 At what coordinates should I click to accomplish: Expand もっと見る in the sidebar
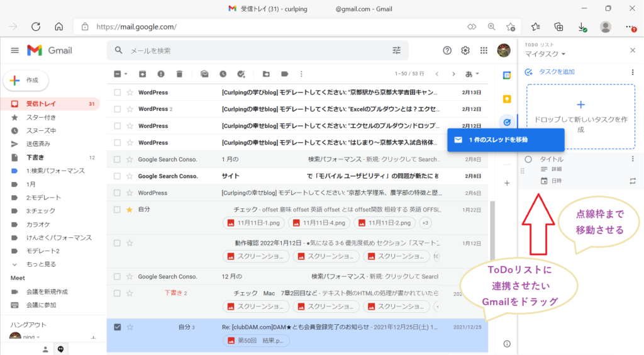click(x=41, y=264)
